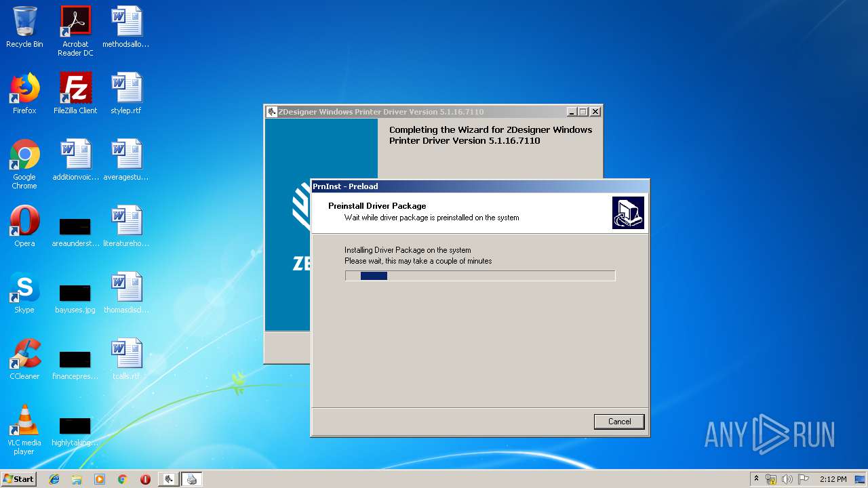Select the methodsallo... Word document
Screen dimensions: 868x488
(x=126, y=27)
